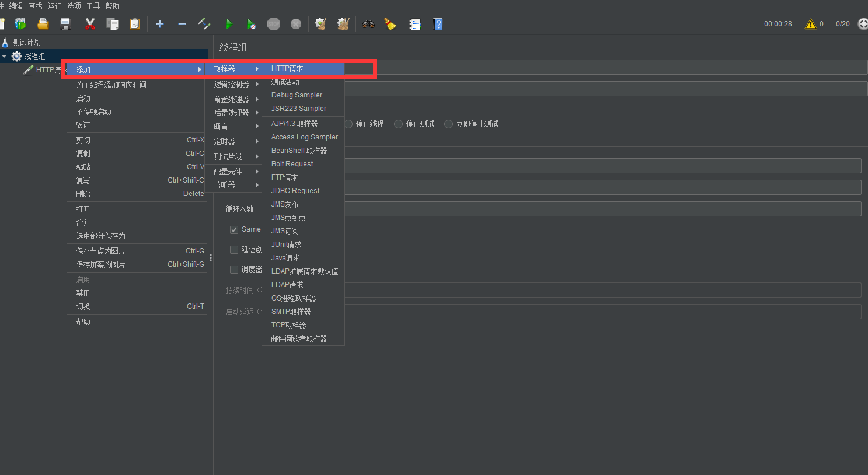Select JSR223 Sampler entry

coord(304,109)
